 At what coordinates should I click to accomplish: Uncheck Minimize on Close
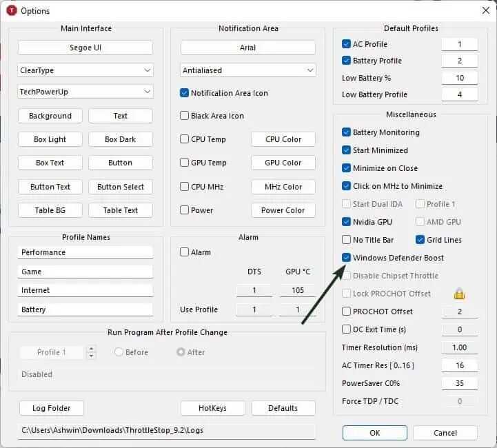(x=346, y=168)
